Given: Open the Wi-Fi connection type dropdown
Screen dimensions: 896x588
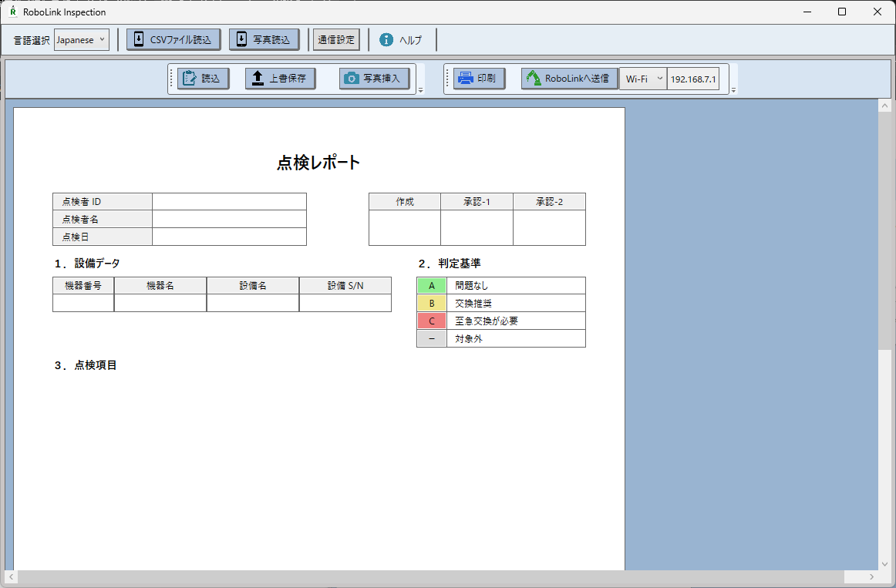Looking at the screenshot, I should (643, 79).
